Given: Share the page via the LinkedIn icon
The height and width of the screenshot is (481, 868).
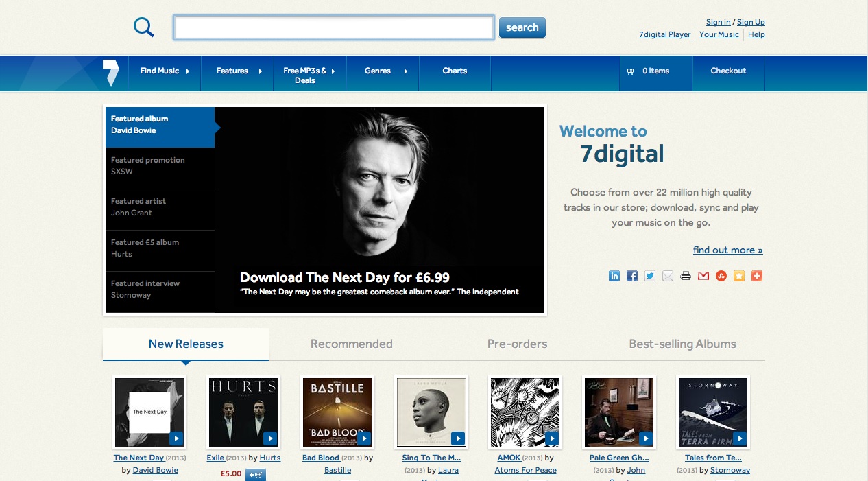Looking at the screenshot, I should 614,275.
